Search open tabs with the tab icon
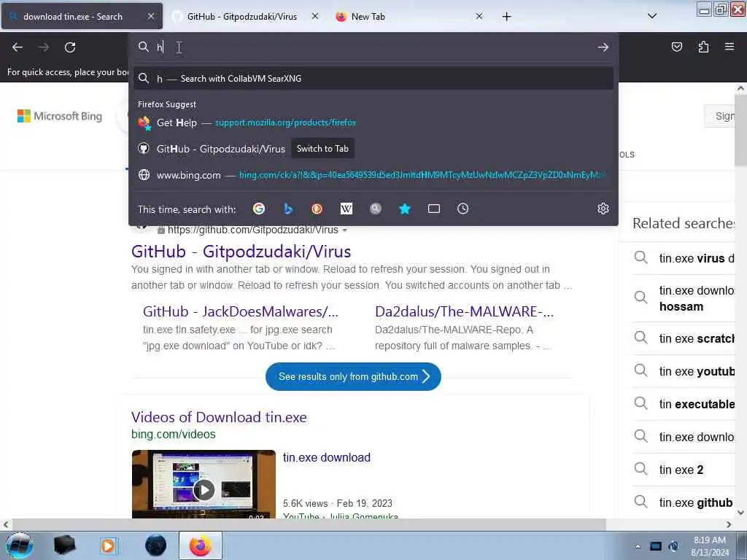Image resolution: width=747 pixels, height=560 pixels. pos(433,209)
